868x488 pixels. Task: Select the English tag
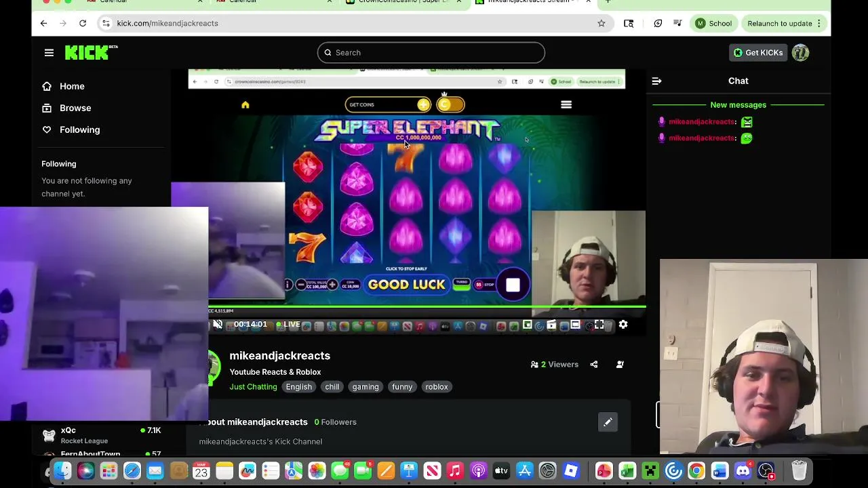298,386
